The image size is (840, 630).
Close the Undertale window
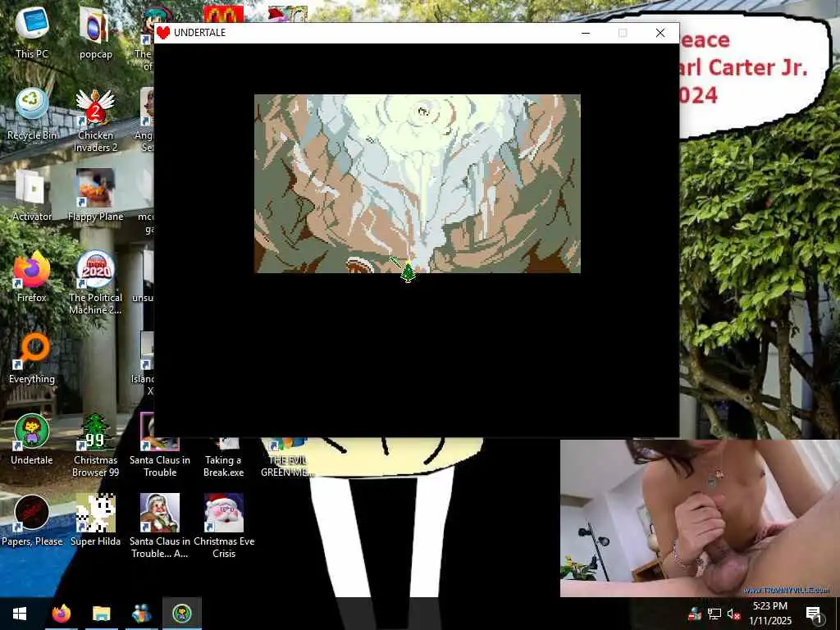(x=660, y=33)
